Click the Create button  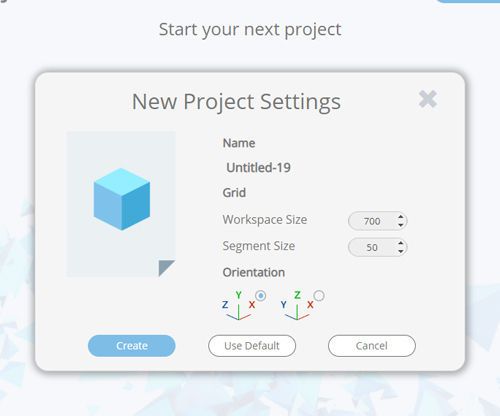pos(132,346)
